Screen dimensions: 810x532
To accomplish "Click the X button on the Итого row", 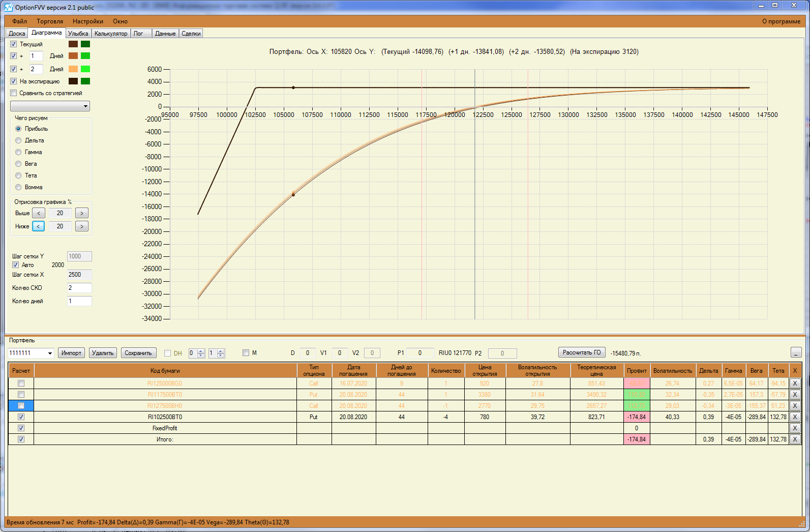I will point(795,439).
